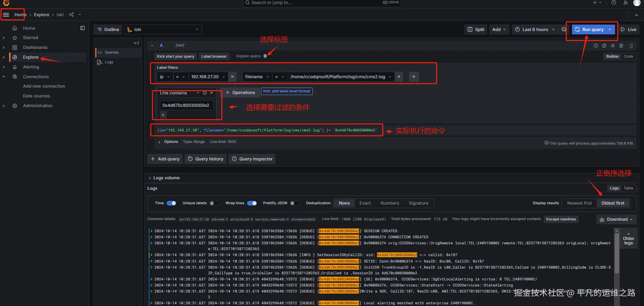Viewport: 644px width, 306px height.
Task: Open the help question-mark icon in top bar
Action: [x=614, y=3]
